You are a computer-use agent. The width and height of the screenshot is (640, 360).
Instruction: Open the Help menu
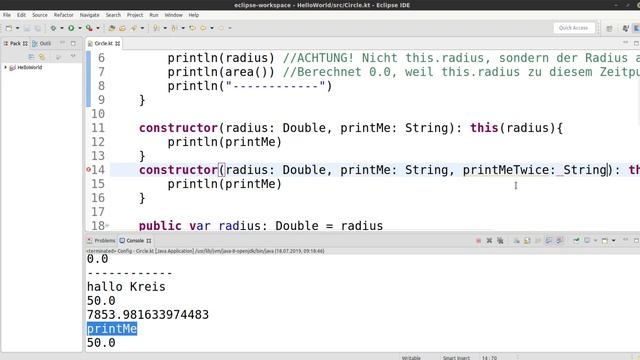[x=193, y=15]
